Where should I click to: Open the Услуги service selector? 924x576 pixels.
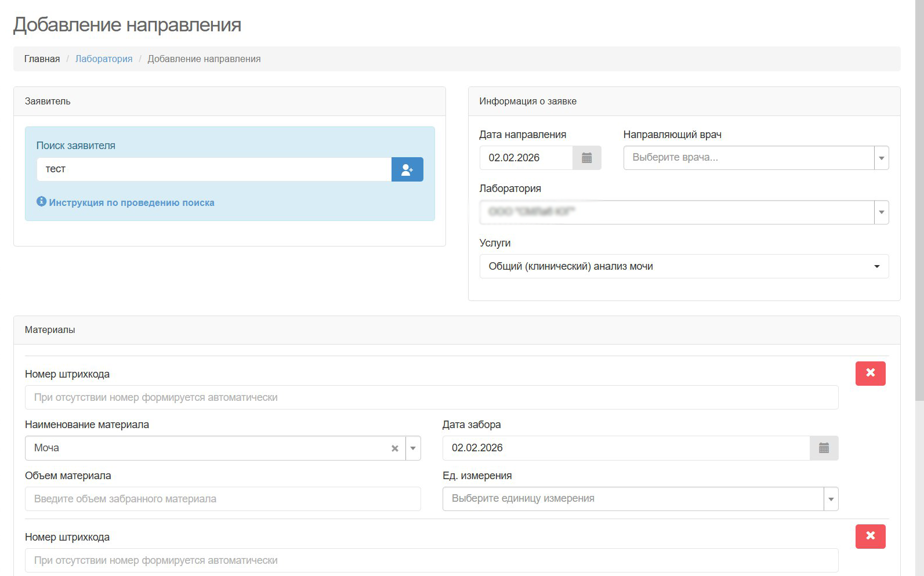(x=683, y=266)
